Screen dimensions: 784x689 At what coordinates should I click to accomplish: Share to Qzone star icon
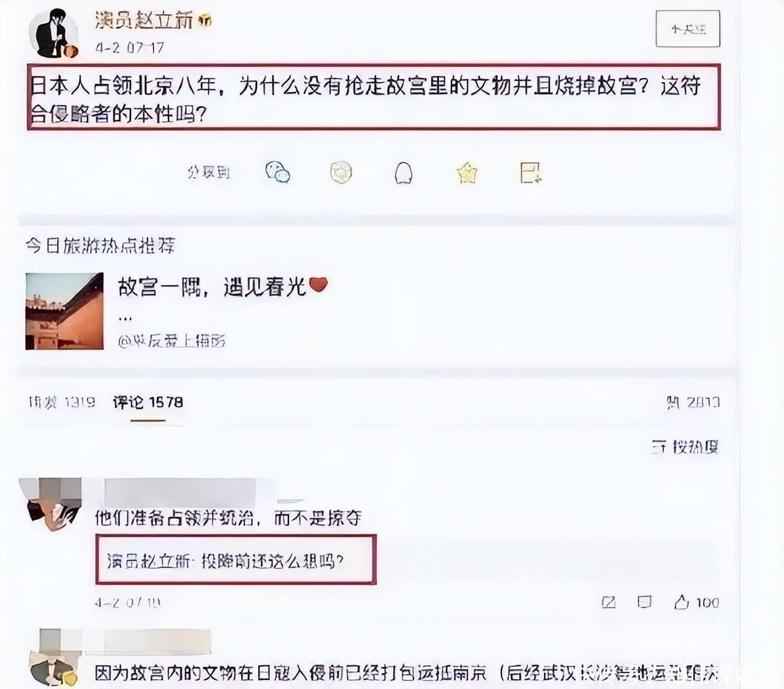tap(467, 173)
